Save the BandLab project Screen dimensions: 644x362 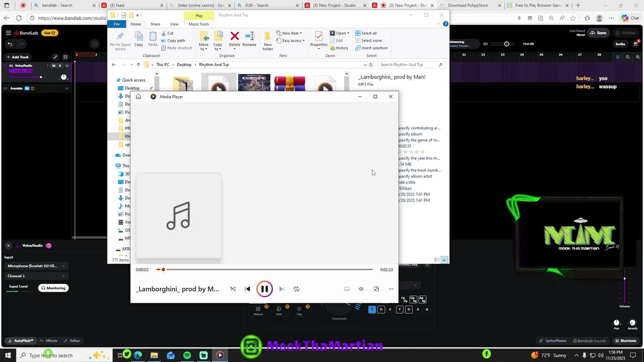click(x=598, y=33)
